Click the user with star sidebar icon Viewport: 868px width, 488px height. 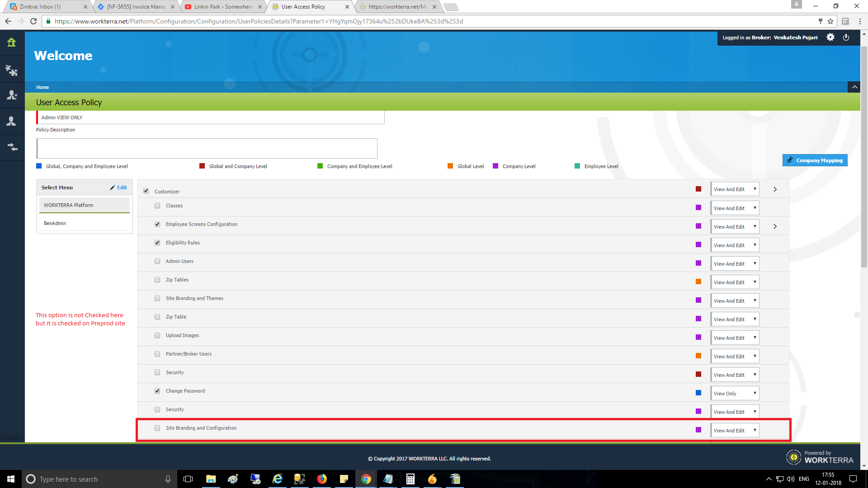click(12, 95)
